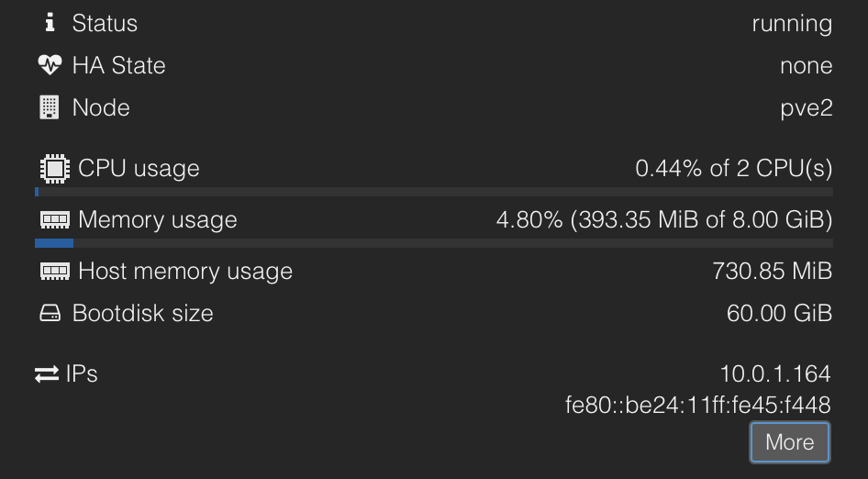This screenshot has height=479, width=868.
Task: Click the pve2 node name
Action: [807, 108]
